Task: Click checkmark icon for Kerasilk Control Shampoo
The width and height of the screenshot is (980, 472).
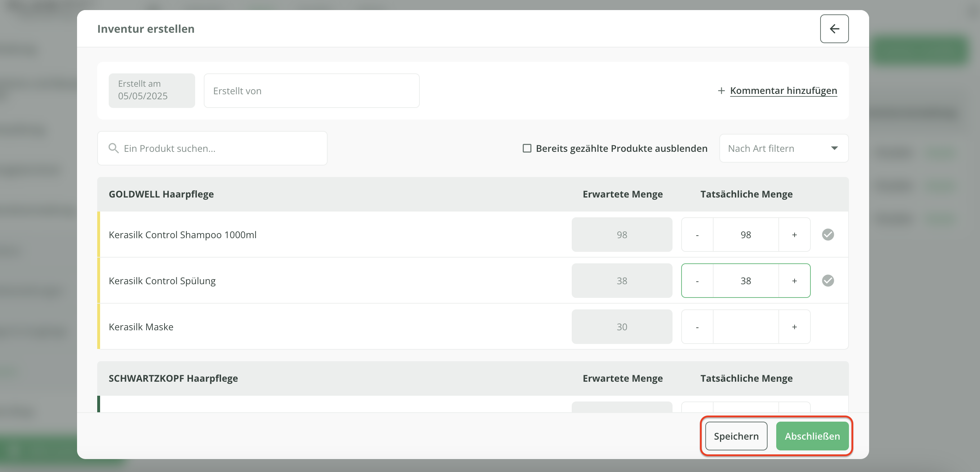Action: click(x=827, y=235)
